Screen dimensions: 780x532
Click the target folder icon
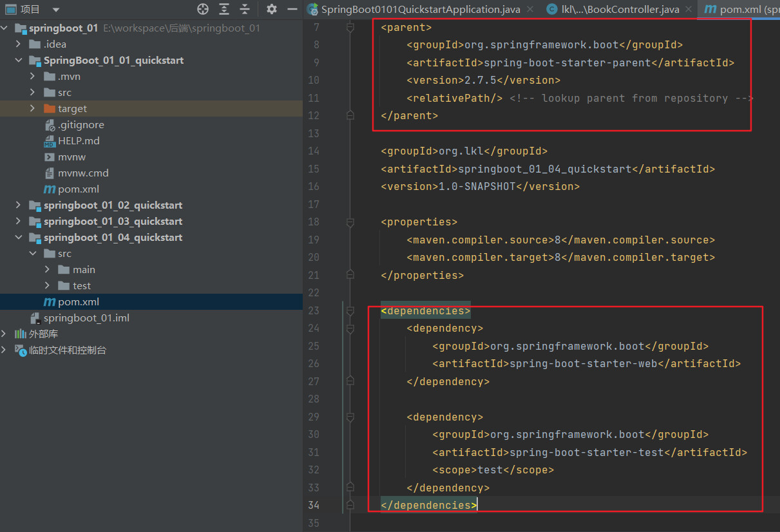(50, 109)
